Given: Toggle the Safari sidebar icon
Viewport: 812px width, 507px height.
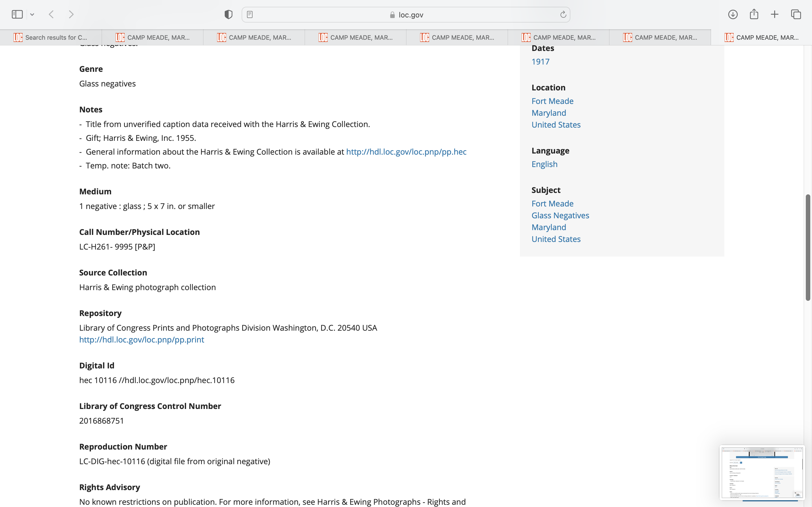Looking at the screenshot, I should point(17,14).
